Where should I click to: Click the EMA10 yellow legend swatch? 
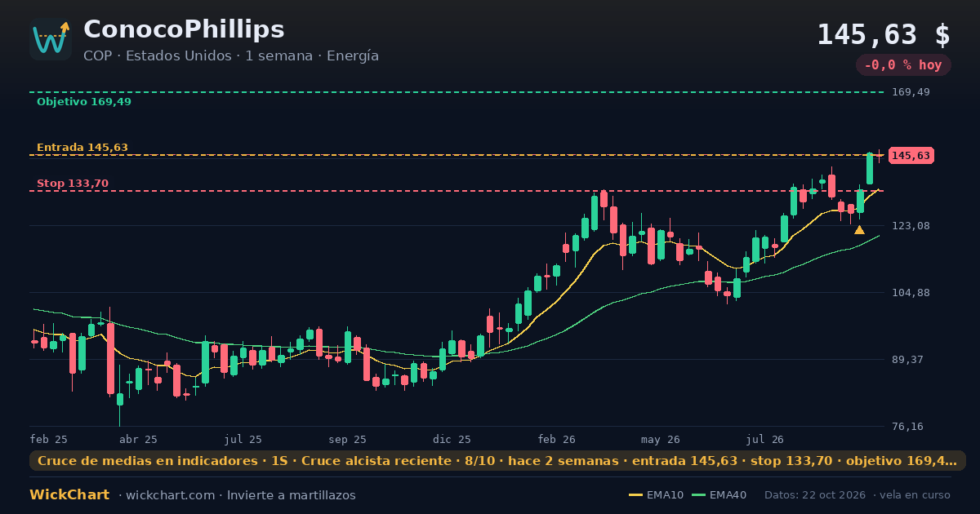point(635,495)
